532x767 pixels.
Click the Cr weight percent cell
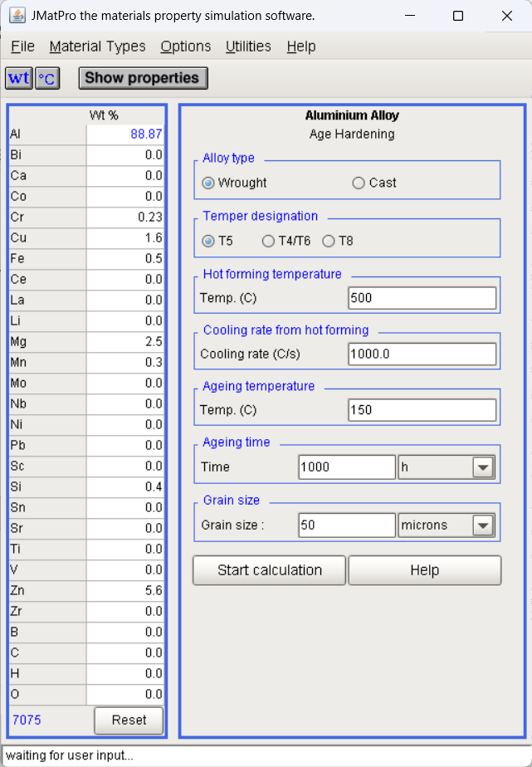tap(125, 217)
